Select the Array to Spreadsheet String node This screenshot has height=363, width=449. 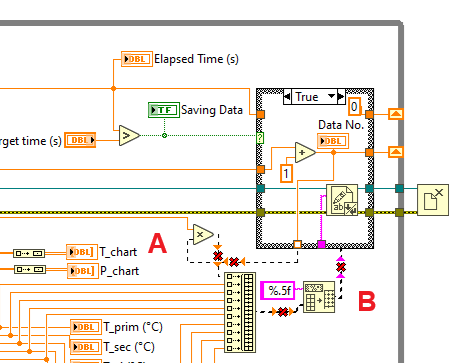tap(319, 297)
